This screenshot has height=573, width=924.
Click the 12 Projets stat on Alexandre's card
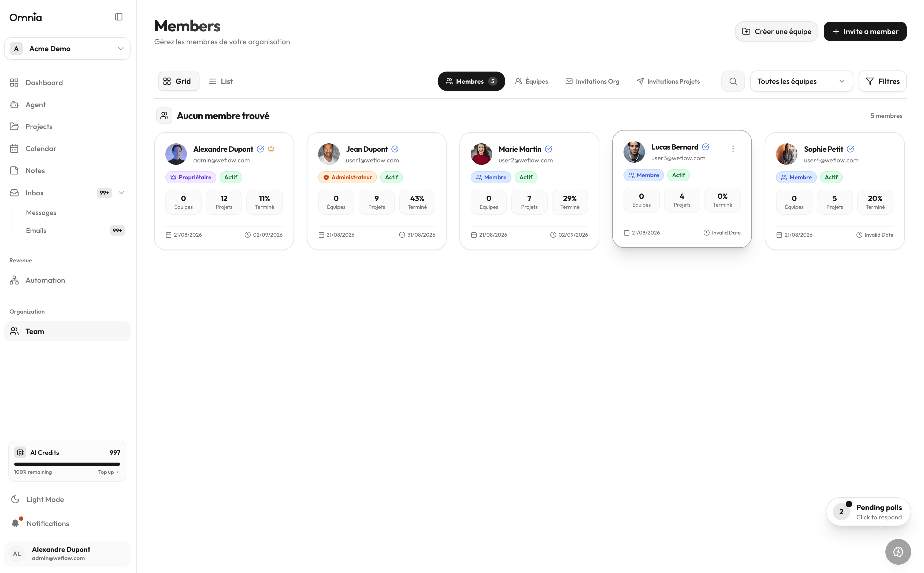click(224, 202)
